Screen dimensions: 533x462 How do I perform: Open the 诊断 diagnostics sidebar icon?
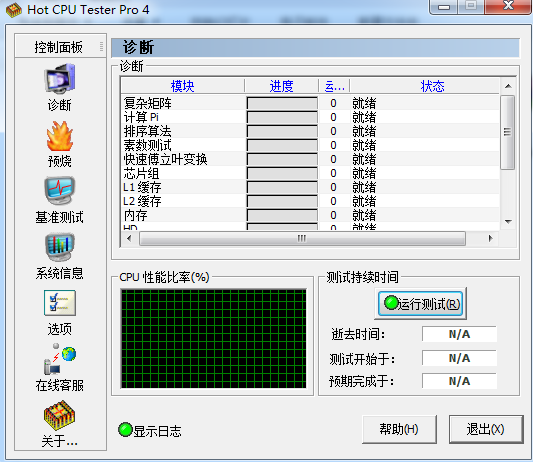pyautogui.click(x=60, y=79)
